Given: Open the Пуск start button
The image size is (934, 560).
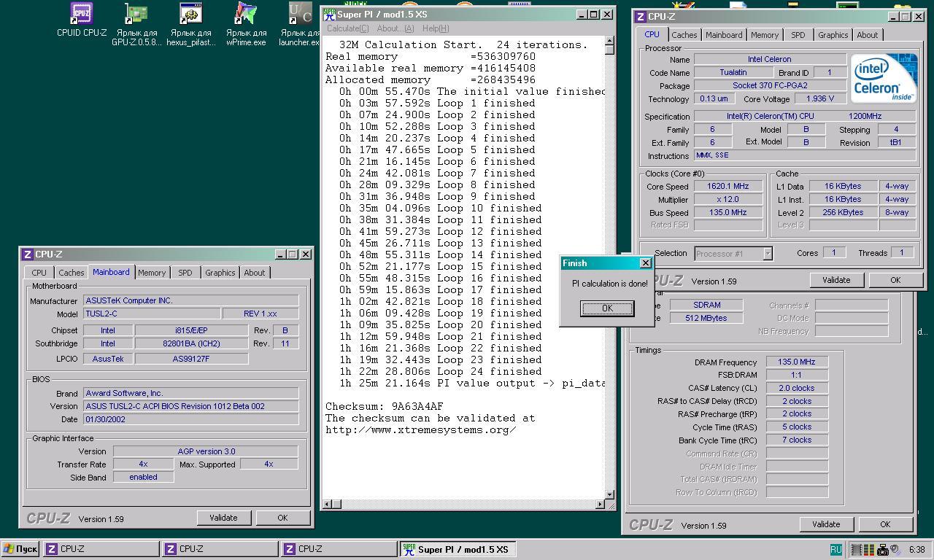Looking at the screenshot, I should point(20,549).
